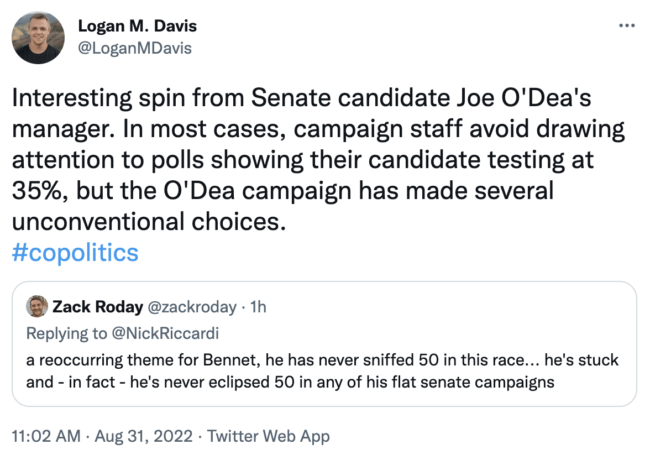
Task: Click the Logan M. Davis display name
Action: click(x=137, y=25)
